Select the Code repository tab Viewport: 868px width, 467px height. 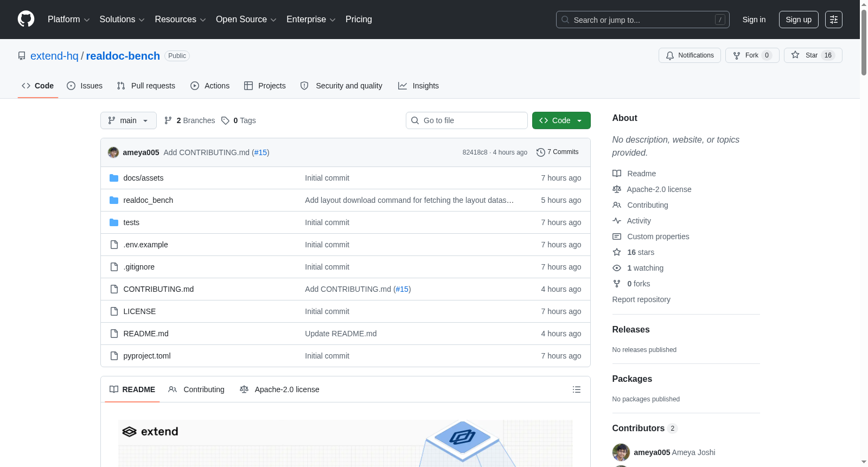tap(38, 86)
